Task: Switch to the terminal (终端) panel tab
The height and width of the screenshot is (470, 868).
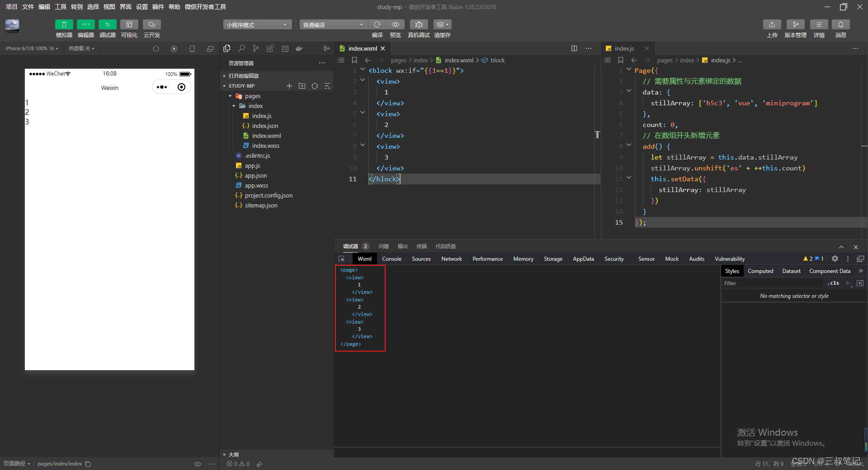Action: point(422,246)
